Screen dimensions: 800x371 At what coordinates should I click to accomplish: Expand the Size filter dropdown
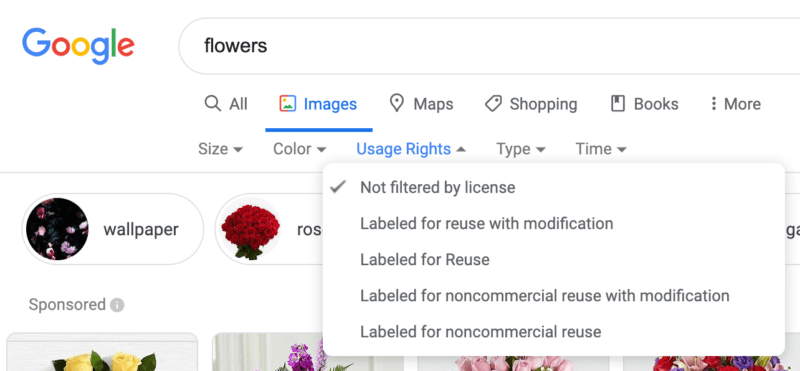pyautogui.click(x=220, y=149)
